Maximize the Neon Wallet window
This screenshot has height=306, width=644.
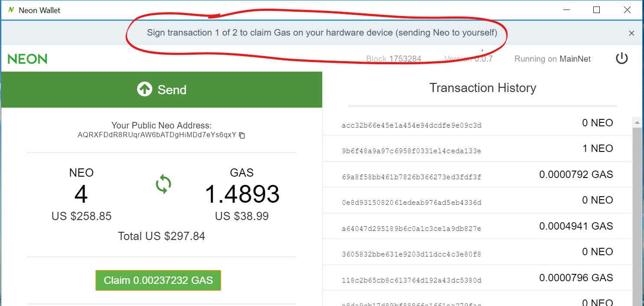(596, 10)
